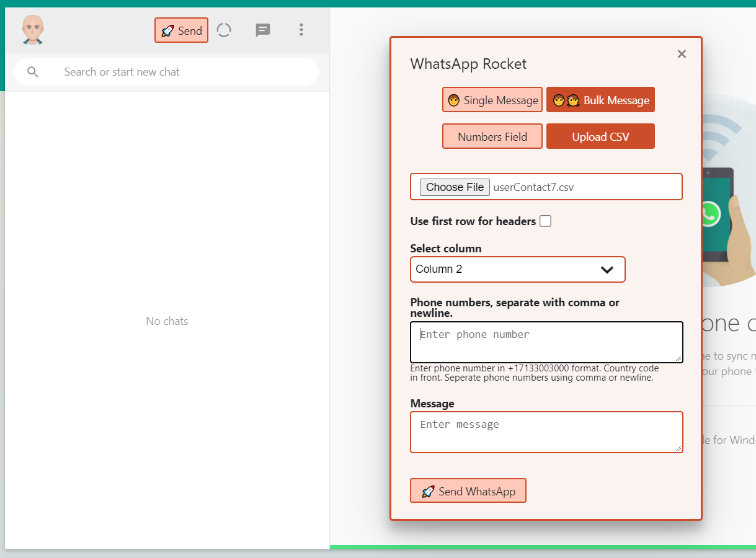
Task: Switch to Bulk Message mode
Action: point(600,100)
